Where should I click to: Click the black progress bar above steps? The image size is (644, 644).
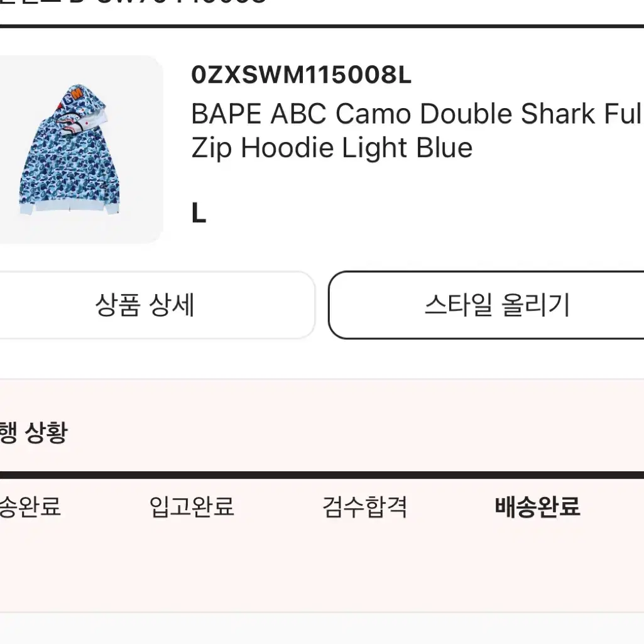click(322, 475)
